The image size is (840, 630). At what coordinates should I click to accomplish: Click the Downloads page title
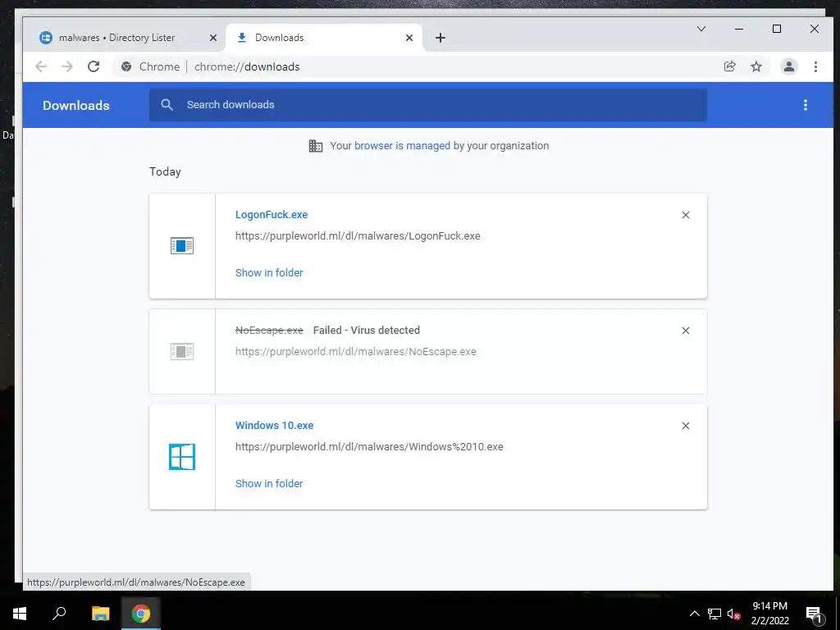[x=76, y=106]
